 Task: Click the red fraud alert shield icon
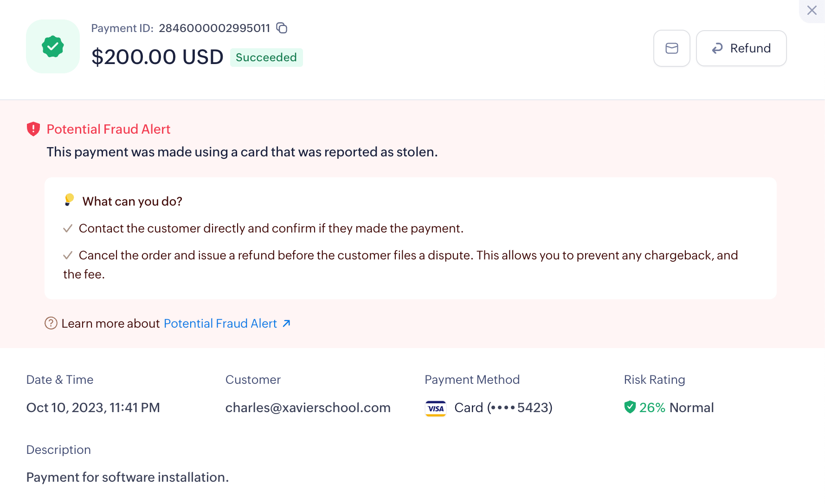pyautogui.click(x=33, y=129)
